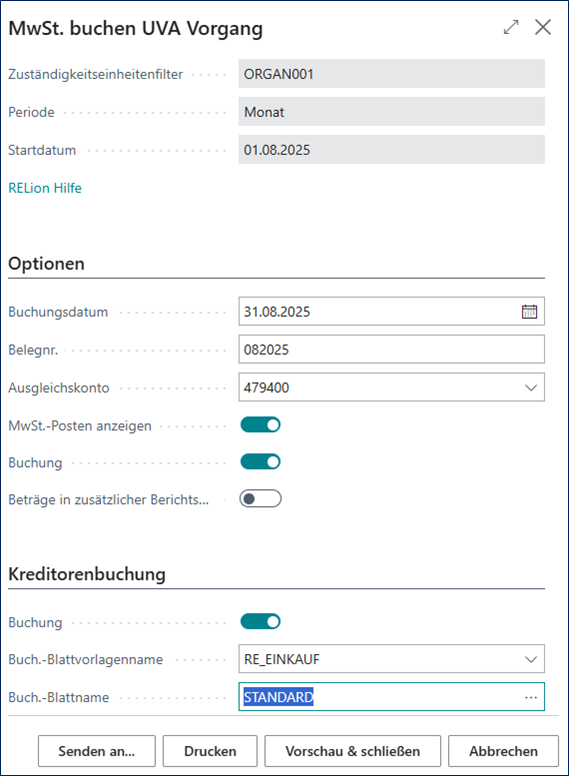
Task: Enable Beträge in zusätzlicher Berichtswährung switch
Action: [260, 498]
